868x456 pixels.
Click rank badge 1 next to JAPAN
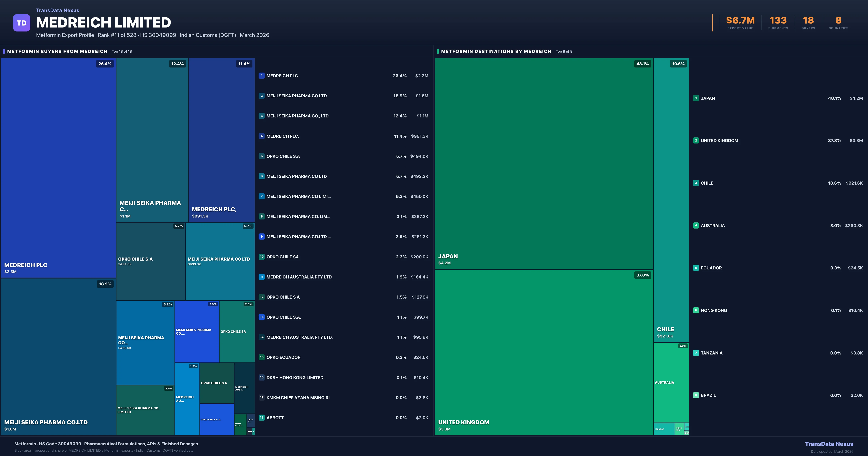(x=696, y=98)
